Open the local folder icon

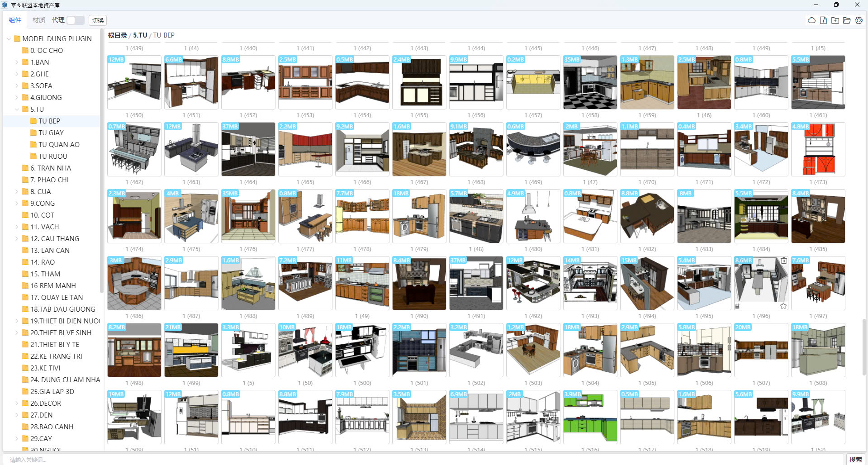click(x=847, y=20)
